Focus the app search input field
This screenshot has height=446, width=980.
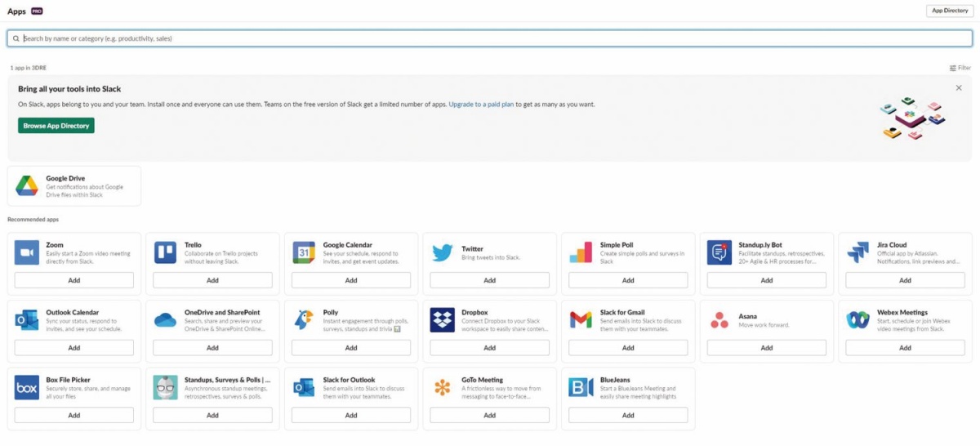click(x=490, y=38)
